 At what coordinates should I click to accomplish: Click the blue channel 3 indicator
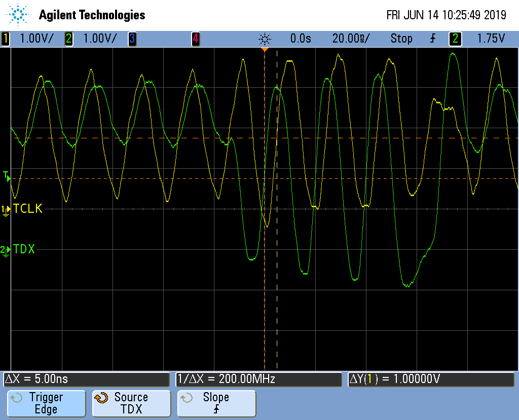tap(132, 39)
